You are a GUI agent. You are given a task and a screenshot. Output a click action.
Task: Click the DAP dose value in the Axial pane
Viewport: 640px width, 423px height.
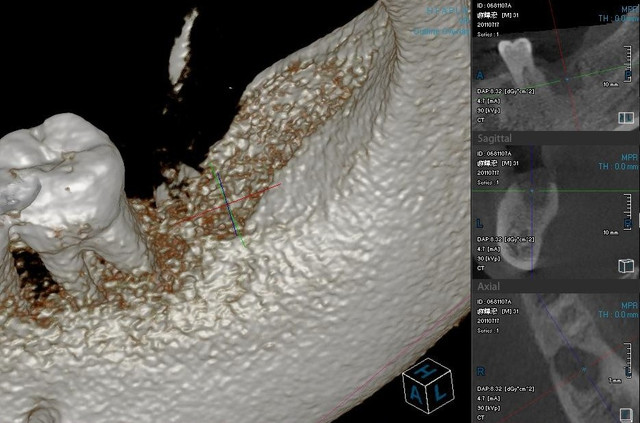(506, 389)
